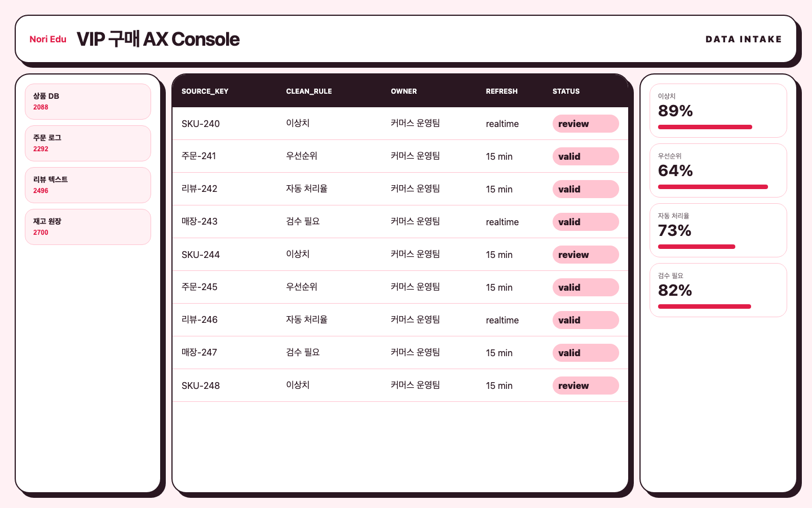
Task: Choose the 리뷰 텍스트 source card
Action: point(88,185)
